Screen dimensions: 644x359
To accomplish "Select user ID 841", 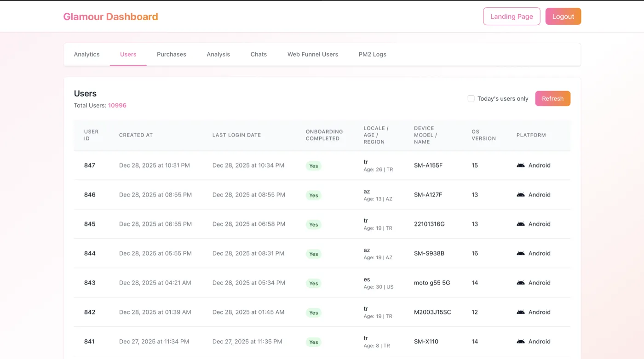I will coord(89,342).
